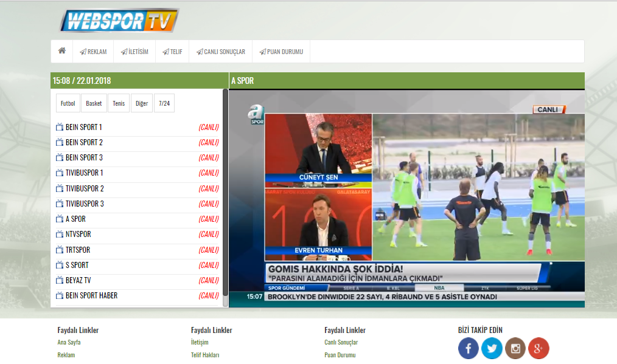The width and height of the screenshot is (617, 364).
Task: Click TV icon beside TIVIBUSPOR 2
Action: (x=60, y=188)
